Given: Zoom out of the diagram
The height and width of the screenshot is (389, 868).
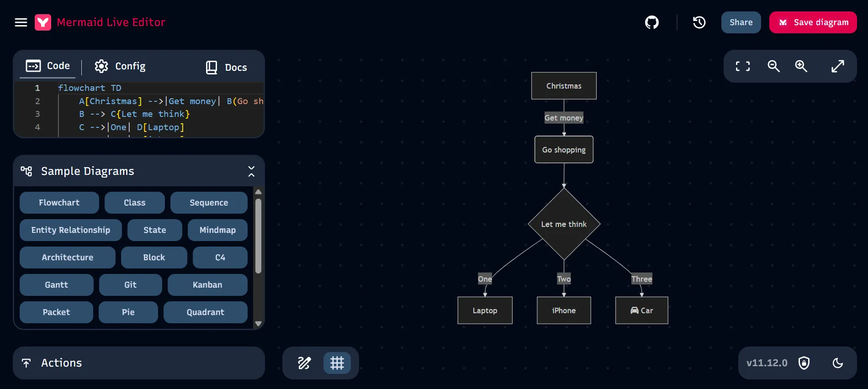Looking at the screenshot, I should (x=773, y=66).
